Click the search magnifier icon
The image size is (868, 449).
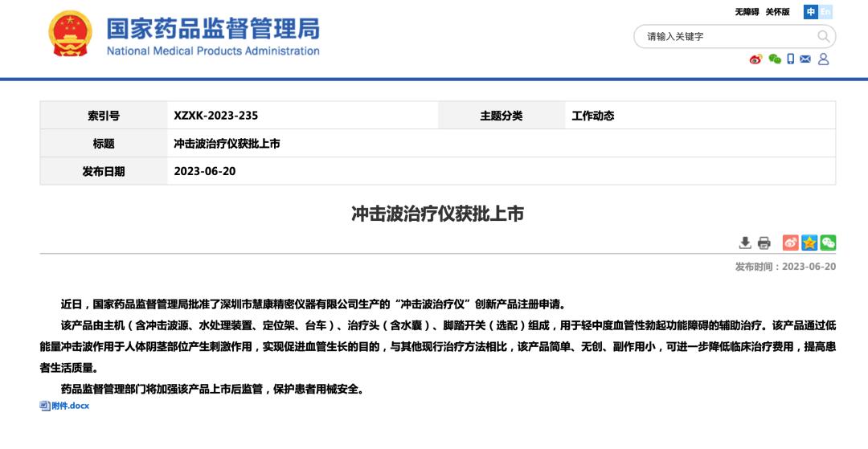tap(823, 36)
